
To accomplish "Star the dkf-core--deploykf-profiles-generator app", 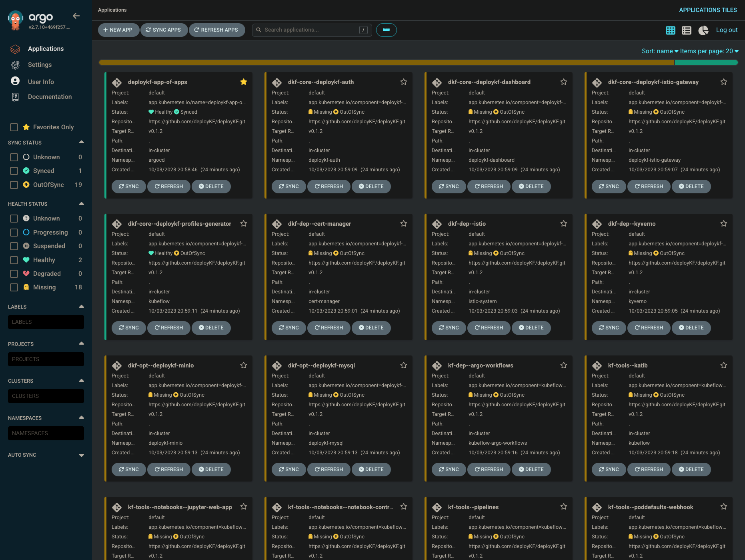I will coord(244,224).
